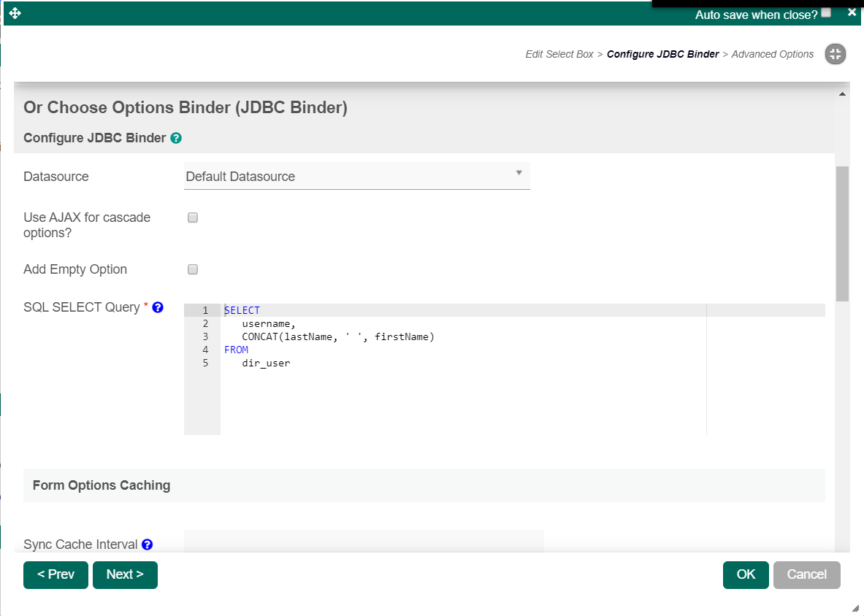Image resolution: width=864 pixels, height=616 pixels.
Task: Click the scroll-up arrow above the scrollbar
Action: coord(842,94)
